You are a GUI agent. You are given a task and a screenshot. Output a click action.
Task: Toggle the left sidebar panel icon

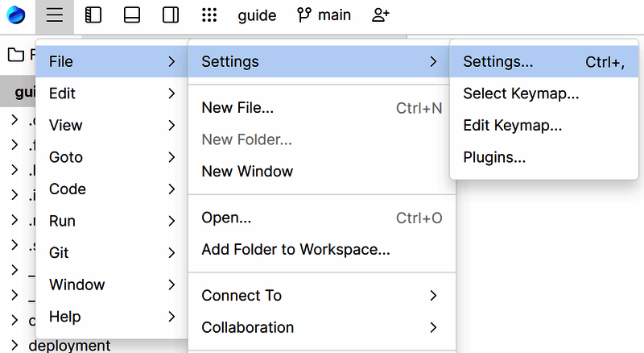(93, 15)
